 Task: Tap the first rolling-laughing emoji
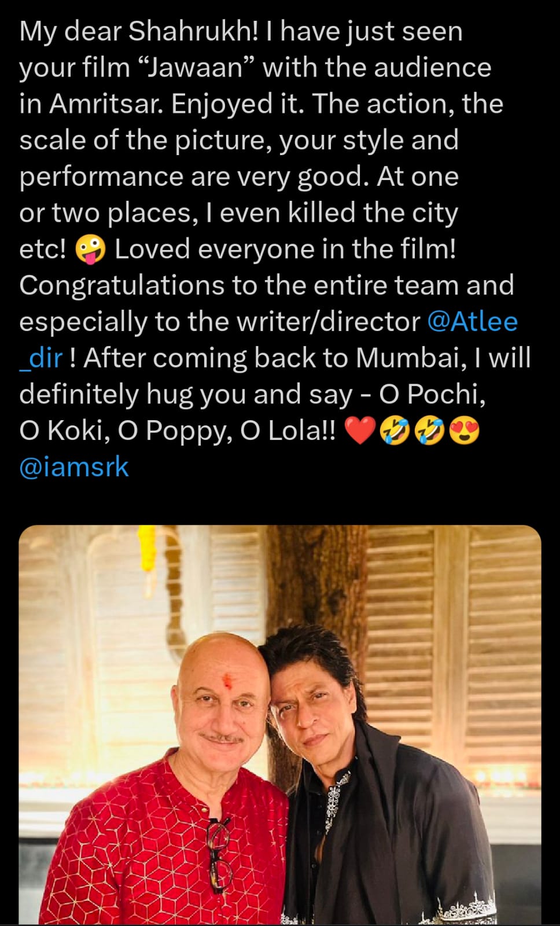point(395,431)
